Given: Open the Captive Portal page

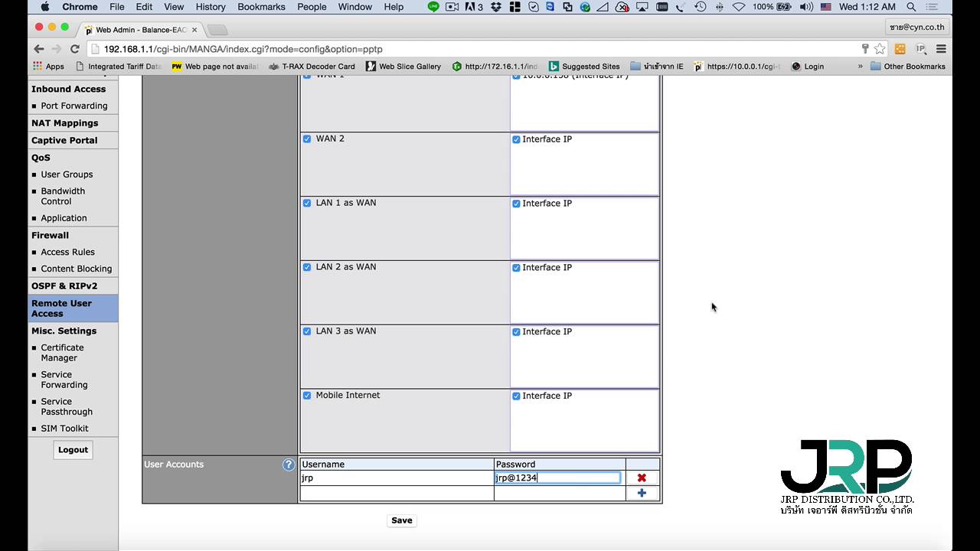Looking at the screenshot, I should tap(64, 141).
